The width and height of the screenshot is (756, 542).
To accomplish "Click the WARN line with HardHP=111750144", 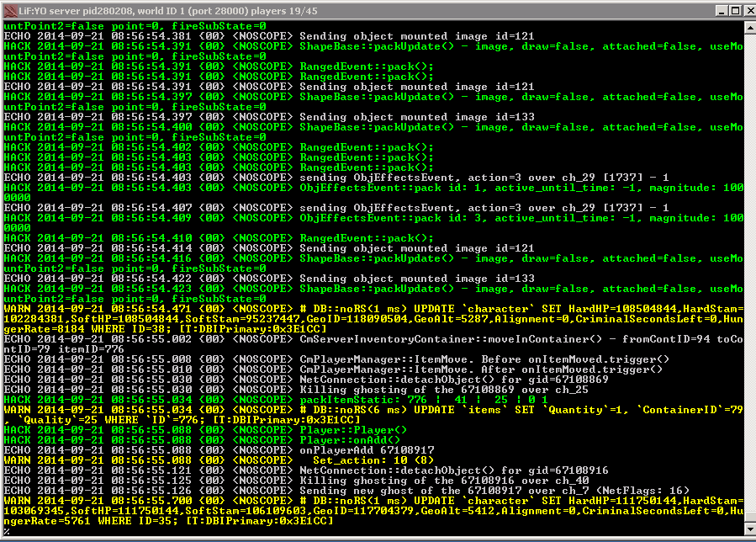I will click(373, 502).
